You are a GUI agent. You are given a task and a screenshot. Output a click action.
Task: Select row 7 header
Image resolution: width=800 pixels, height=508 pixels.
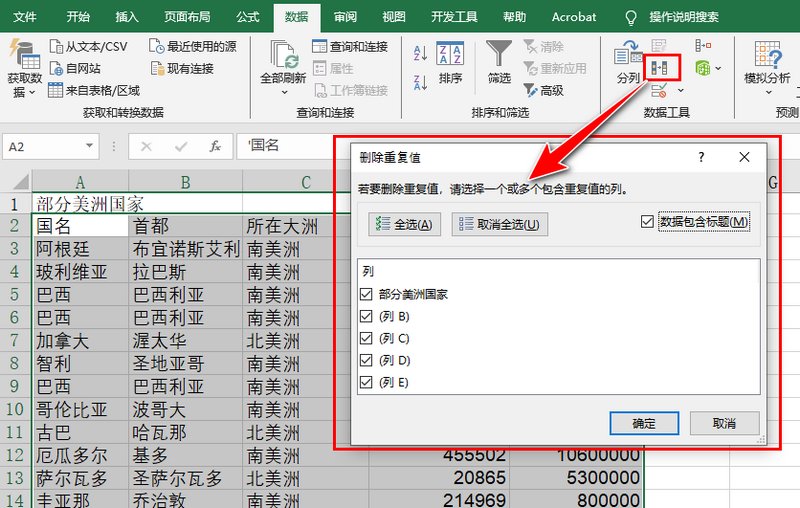coord(15,340)
